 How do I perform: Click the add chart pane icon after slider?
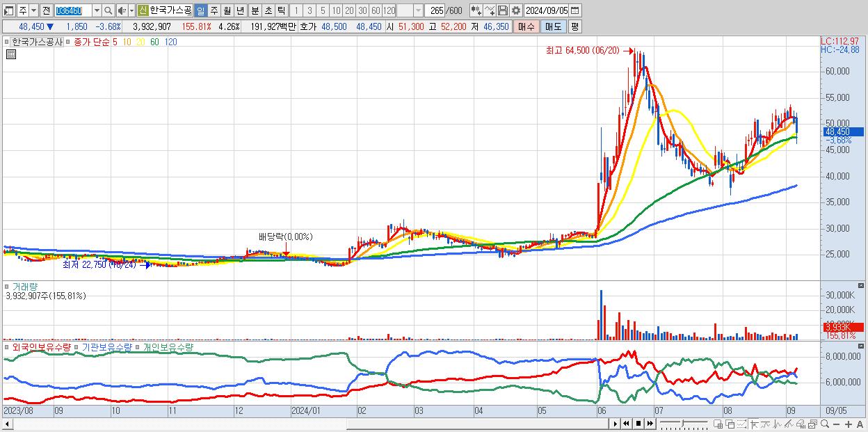718,424
